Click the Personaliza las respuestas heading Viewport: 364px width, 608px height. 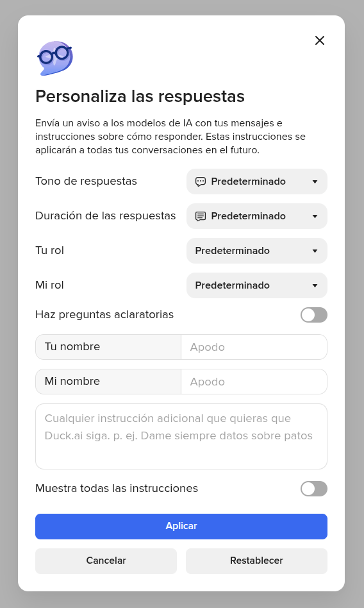click(140, 96)
